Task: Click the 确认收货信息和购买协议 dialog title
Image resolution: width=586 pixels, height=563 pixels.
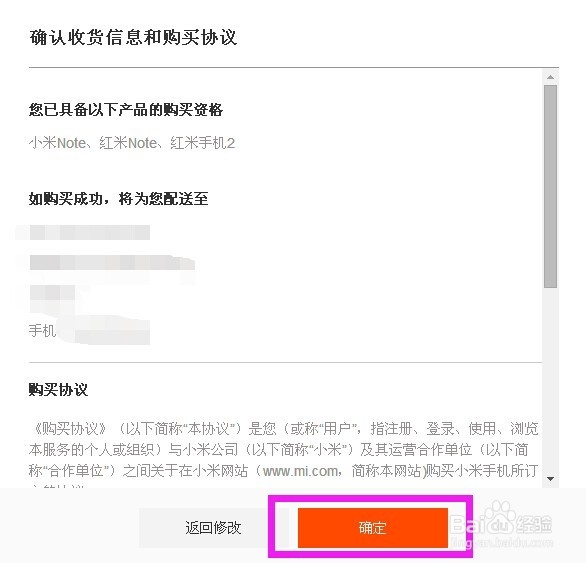Action: pos(133,37)
